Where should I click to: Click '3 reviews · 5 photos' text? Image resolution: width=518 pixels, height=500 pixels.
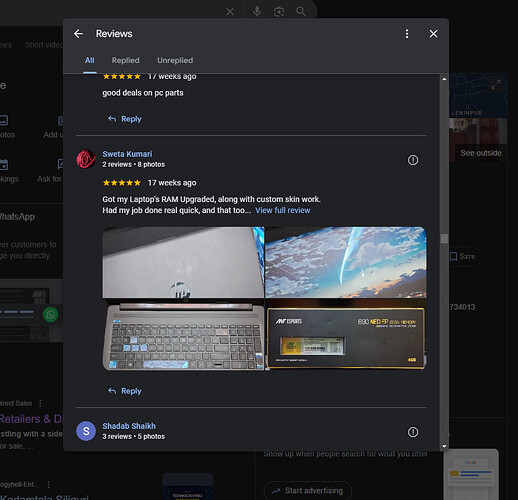pyautogui.click(x=134, y=436)
